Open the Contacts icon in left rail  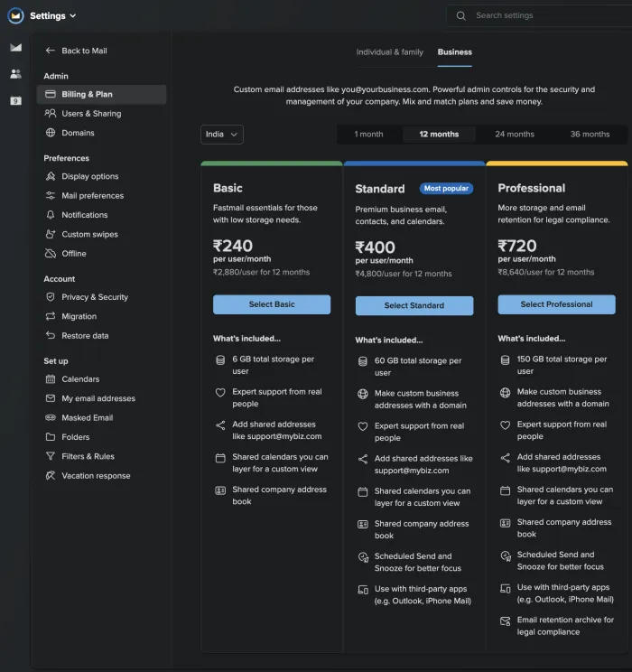tap(16, 74)
